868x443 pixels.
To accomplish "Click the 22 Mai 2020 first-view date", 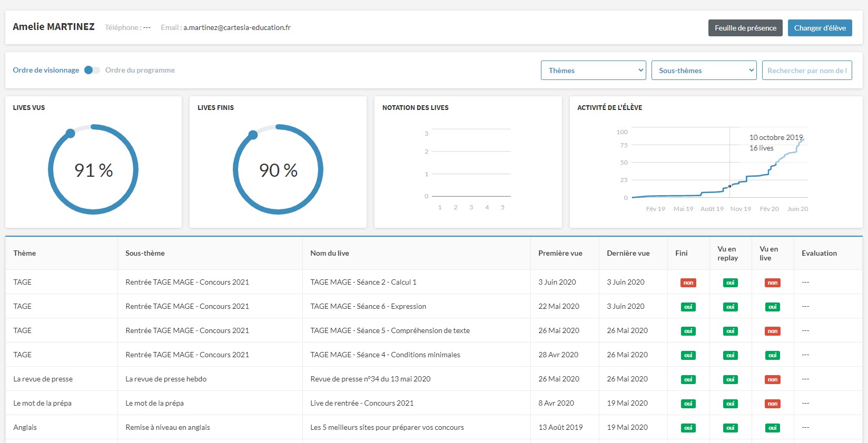I will 559,306.
